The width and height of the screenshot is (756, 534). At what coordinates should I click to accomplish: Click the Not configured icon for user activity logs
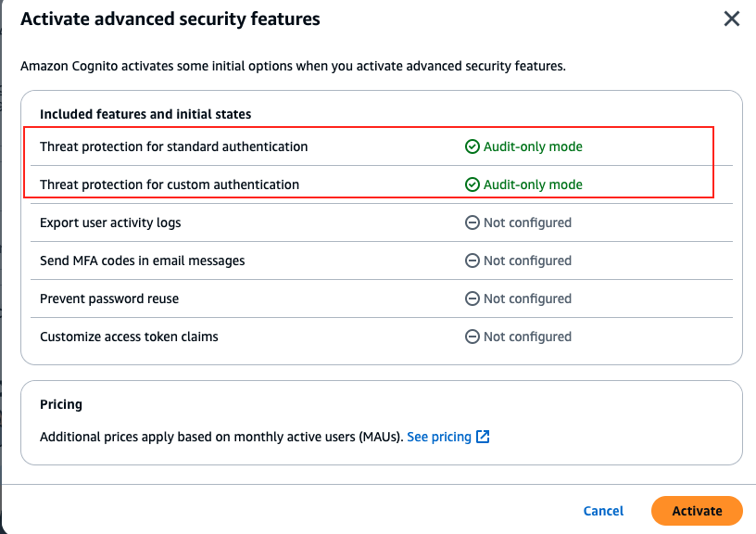click(472, 222)
